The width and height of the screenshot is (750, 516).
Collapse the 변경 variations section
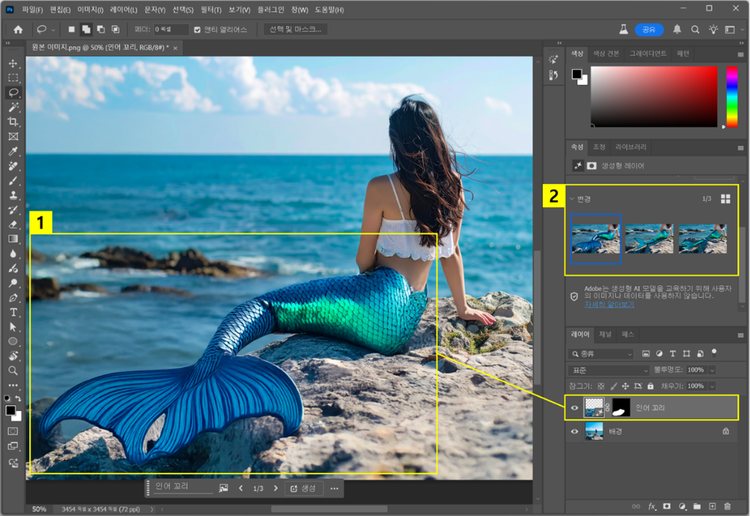pyautogui.click(x=571, y=198)
